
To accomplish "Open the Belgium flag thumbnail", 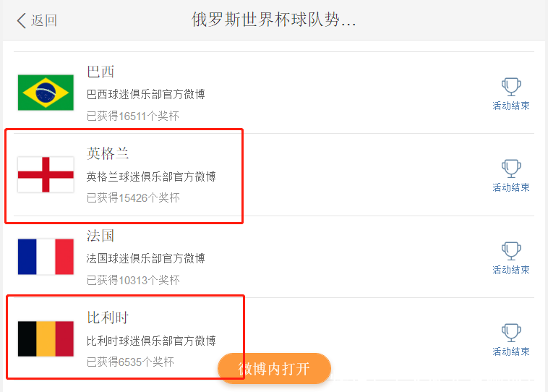I will pyautogui.click(x=46, y=339).
